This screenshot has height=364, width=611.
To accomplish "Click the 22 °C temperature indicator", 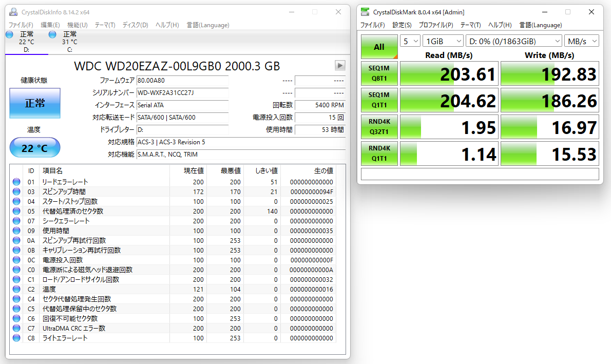I will pos(35,148).
